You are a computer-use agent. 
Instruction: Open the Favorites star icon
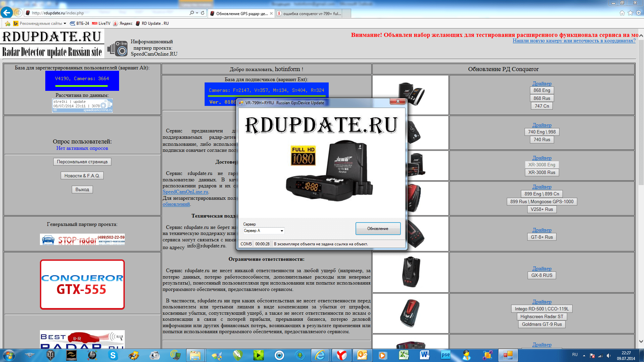(630, 13)
